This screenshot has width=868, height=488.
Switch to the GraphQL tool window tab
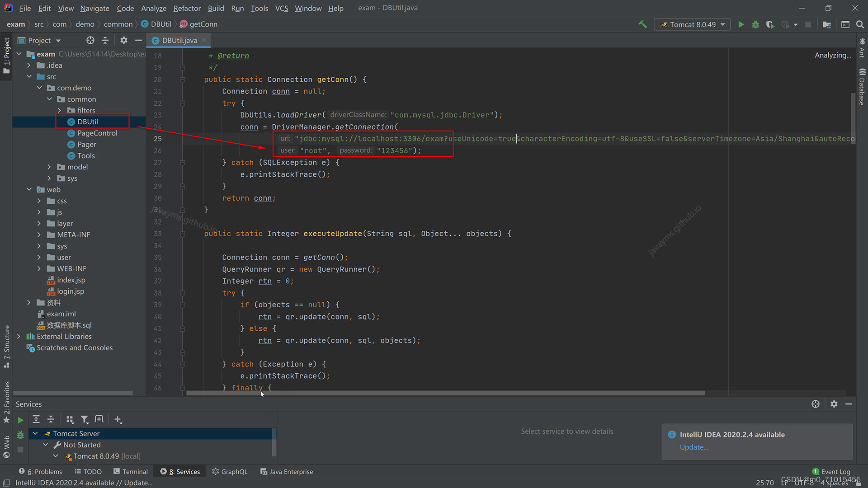[x=230, y=471]
